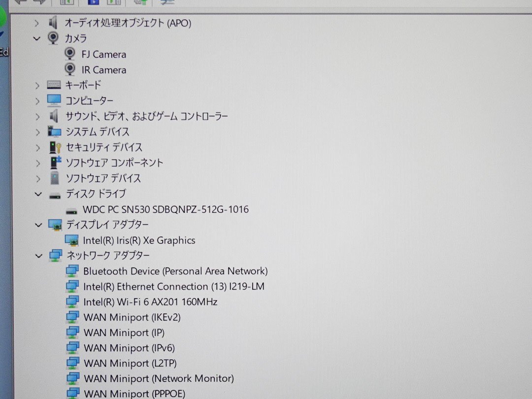Expand the キーボード category

pos(37,86)
